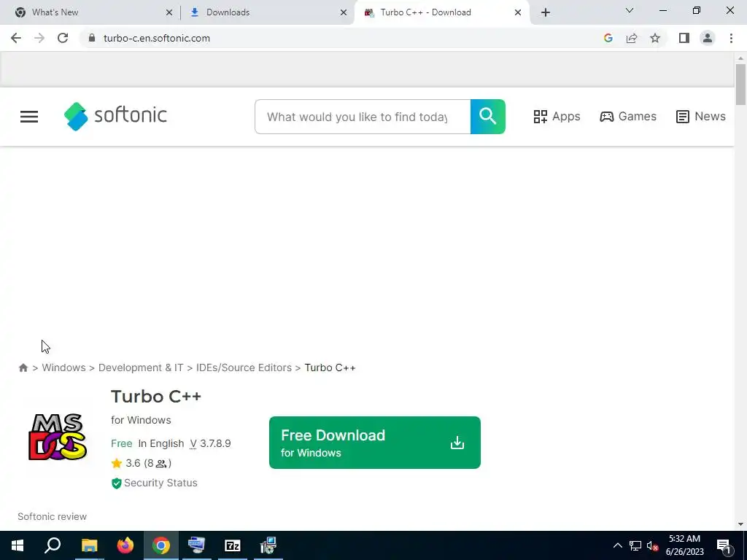
Task: Click the Turbo C++ breadcrumb text
Action: (330, 367)
